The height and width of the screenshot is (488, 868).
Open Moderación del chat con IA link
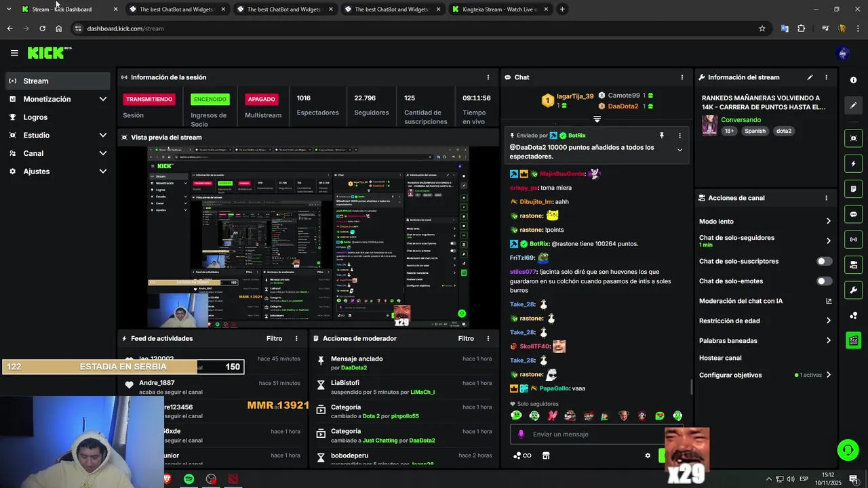766,301
